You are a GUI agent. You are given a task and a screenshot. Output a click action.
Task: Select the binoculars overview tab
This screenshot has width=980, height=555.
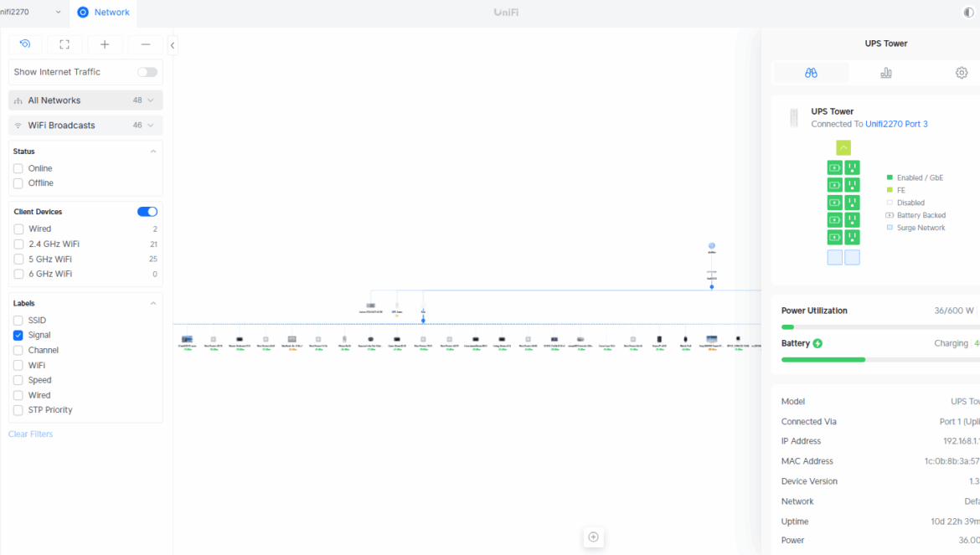click(x=811, y=73)
